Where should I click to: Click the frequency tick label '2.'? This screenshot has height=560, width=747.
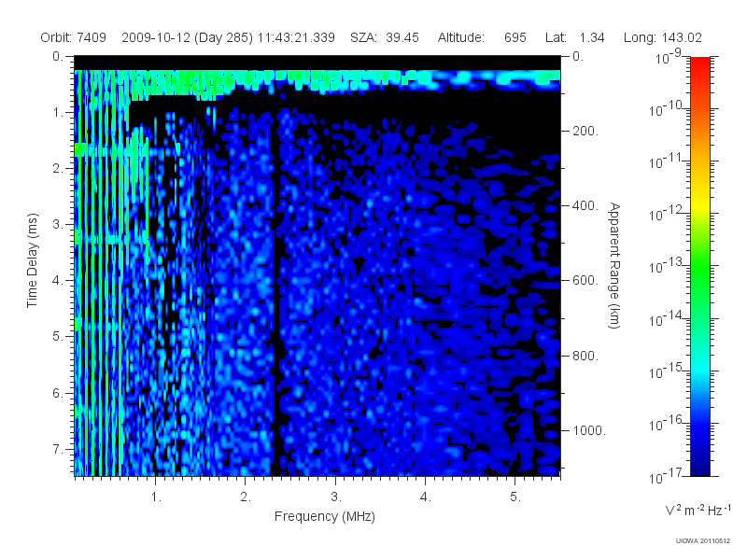click(x=246, y=497)
